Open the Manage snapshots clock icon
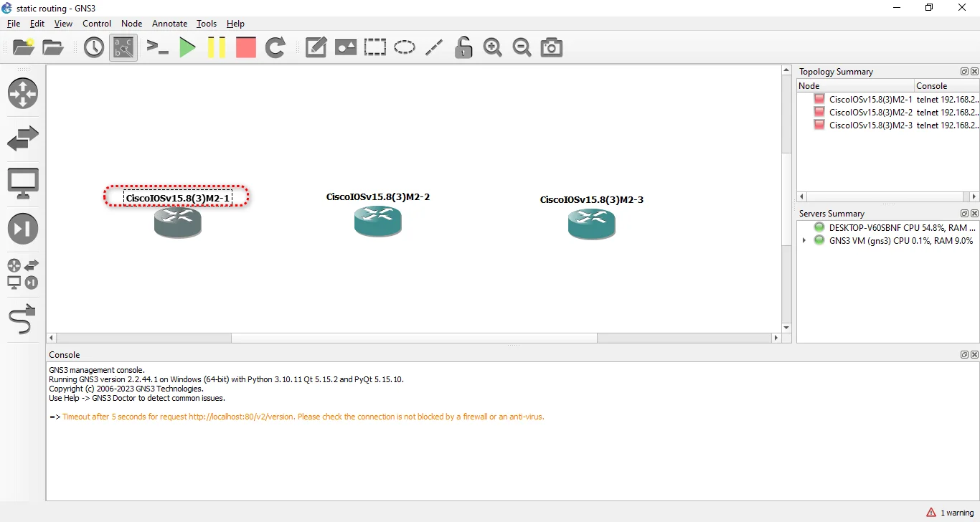Image resolution: width=980 pixels, height=522 pixels. pyautogui.click(x=94, y=48)
